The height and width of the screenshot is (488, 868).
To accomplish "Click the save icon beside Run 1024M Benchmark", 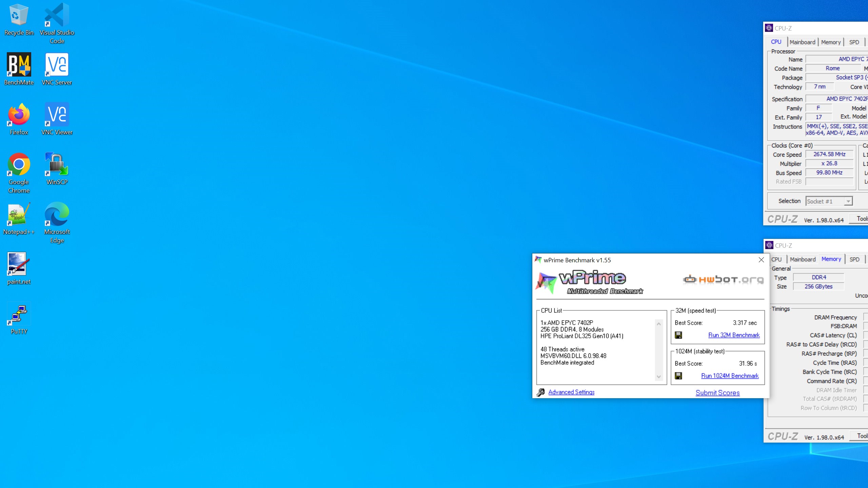I will point(678,376).
